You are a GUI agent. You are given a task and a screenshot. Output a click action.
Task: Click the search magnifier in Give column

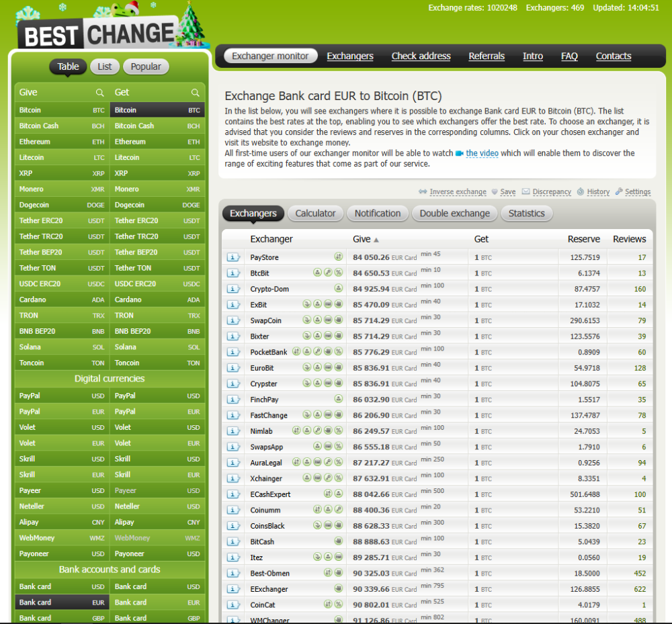click(99, 93)
